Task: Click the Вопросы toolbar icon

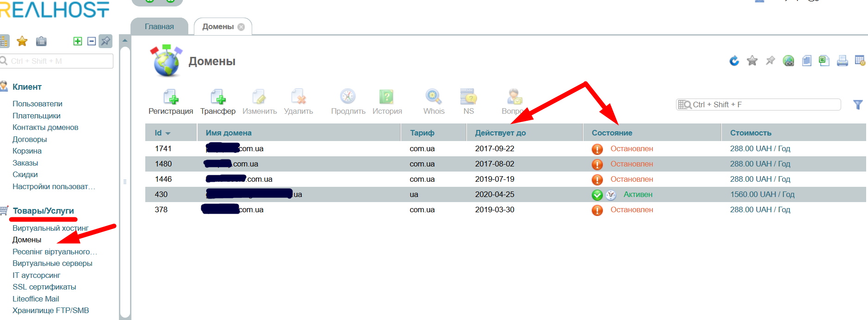Action: point(515,97)
